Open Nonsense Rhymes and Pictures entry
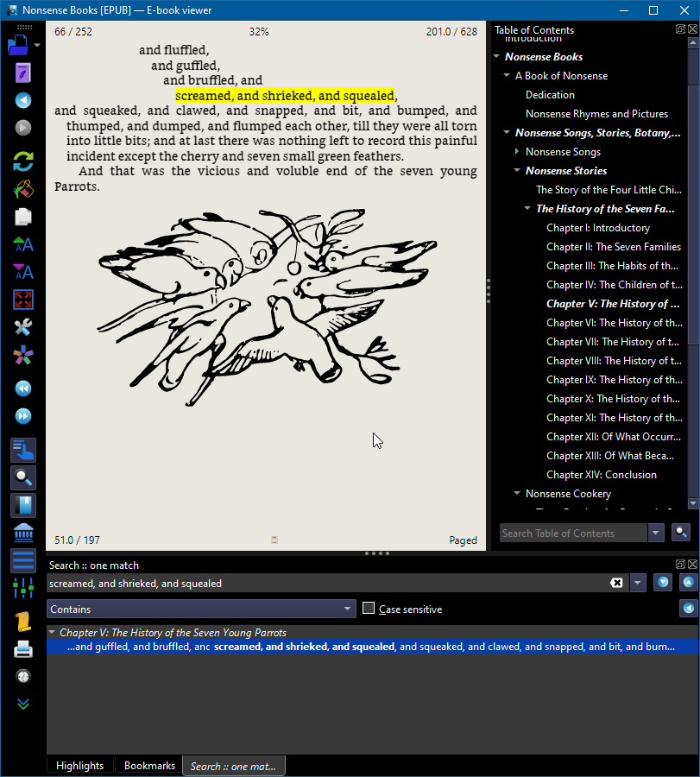 pos(596,113)
